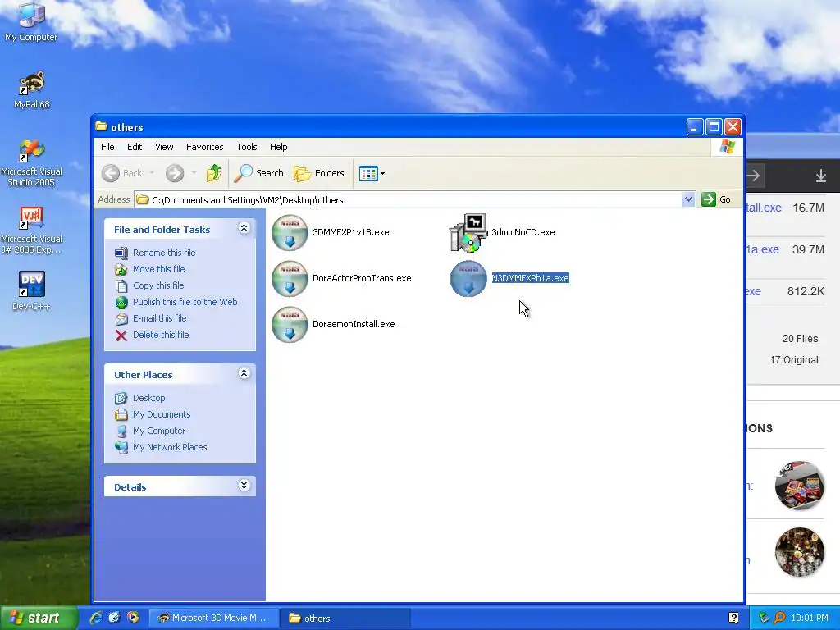Click Publish this file to the Web

[x=185, y=302]
